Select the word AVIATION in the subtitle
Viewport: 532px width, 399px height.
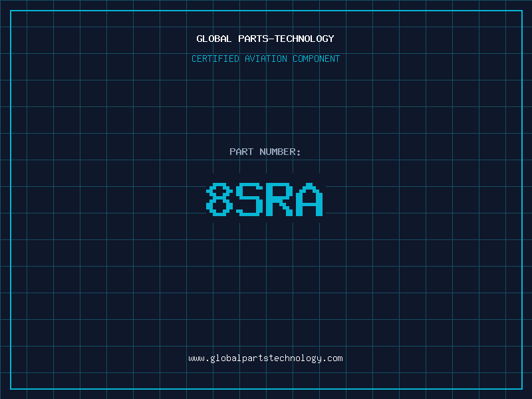[266, 59]
